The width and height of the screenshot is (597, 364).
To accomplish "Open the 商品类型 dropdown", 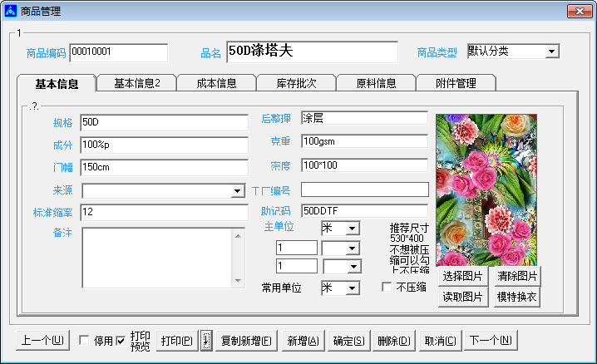I will tap(552, 52).
